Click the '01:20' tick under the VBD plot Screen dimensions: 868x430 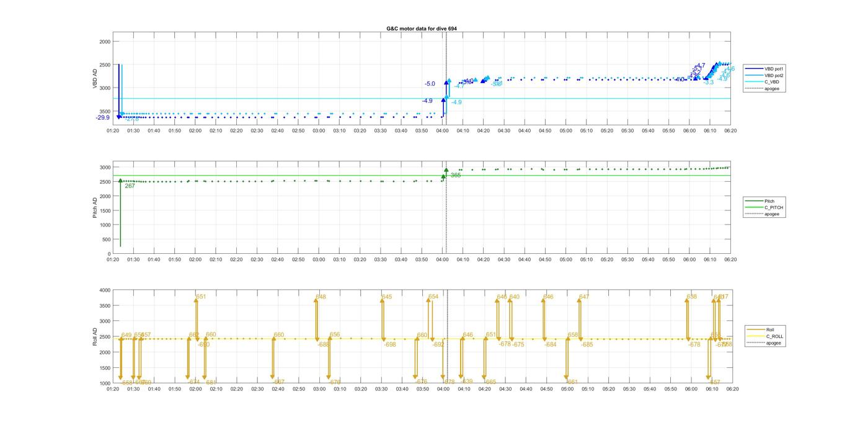point(113,131)
